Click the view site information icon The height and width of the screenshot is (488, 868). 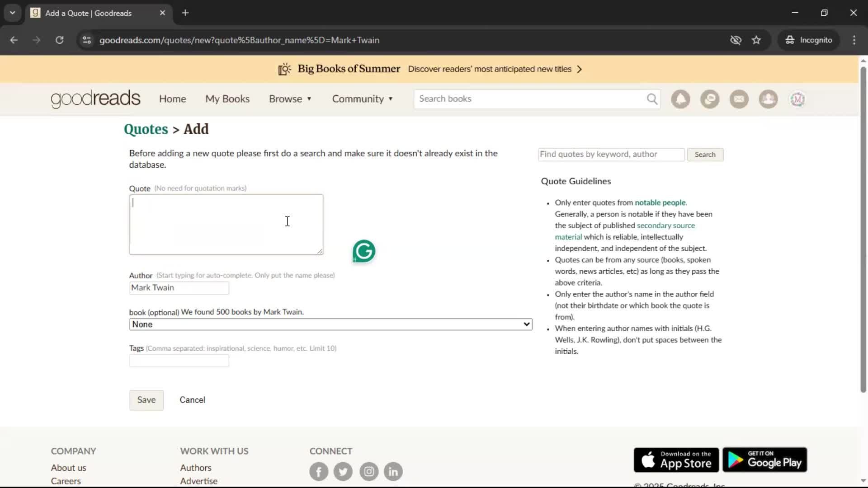click(87, 40)
